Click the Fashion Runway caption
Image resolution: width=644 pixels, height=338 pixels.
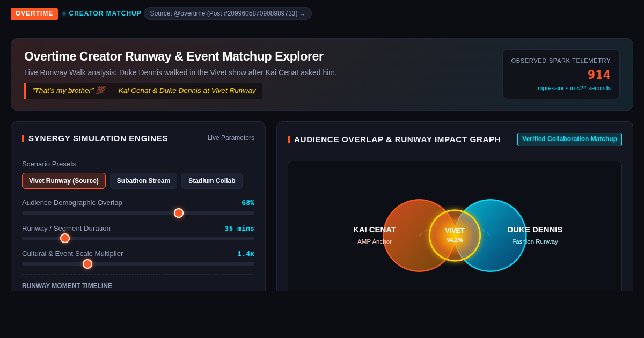535,241
